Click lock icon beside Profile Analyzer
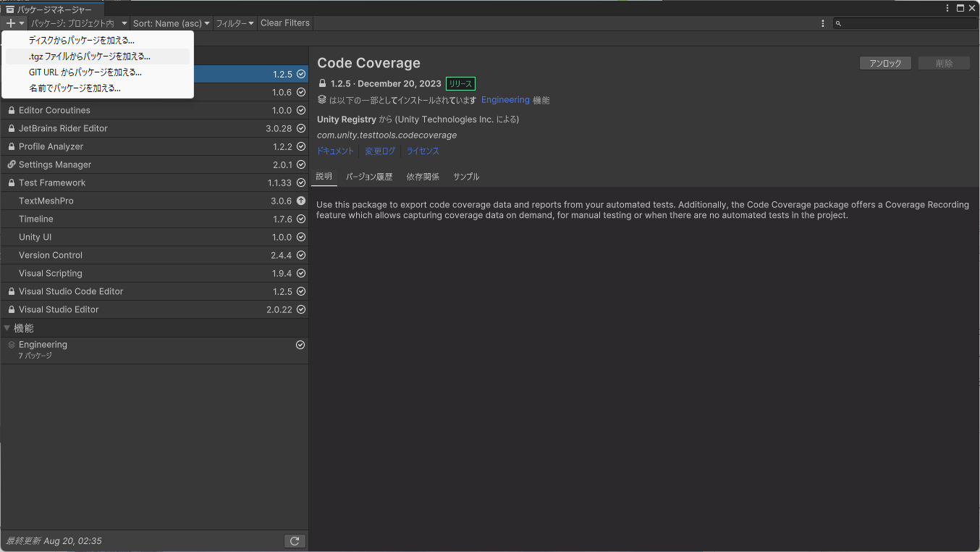 pos(12,146)
